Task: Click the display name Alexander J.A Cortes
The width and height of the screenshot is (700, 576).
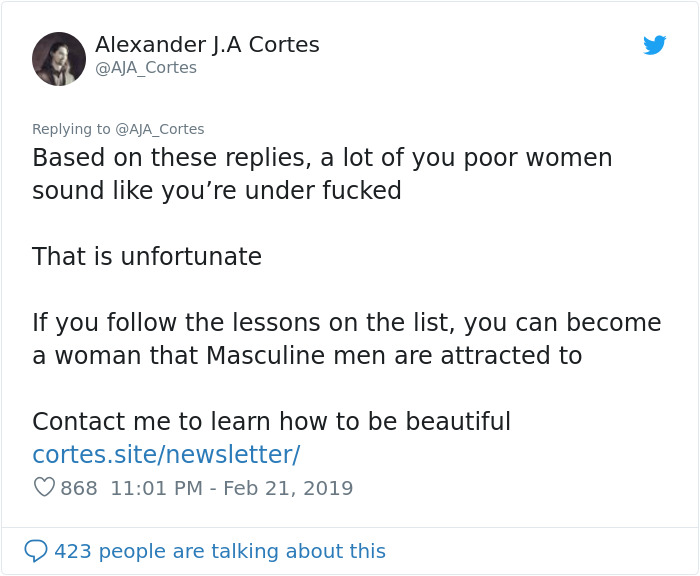Action: [207, 45]
